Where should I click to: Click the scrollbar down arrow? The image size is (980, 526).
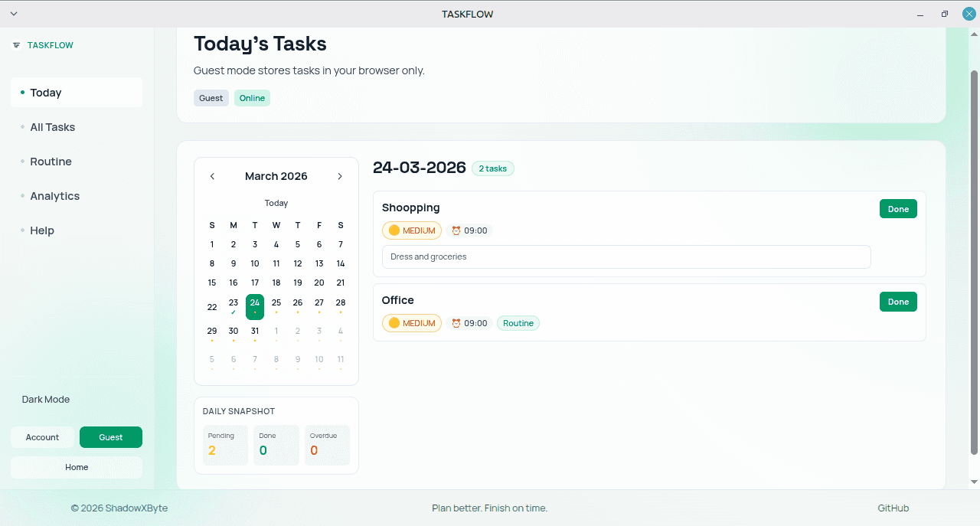tap(974, 482)
